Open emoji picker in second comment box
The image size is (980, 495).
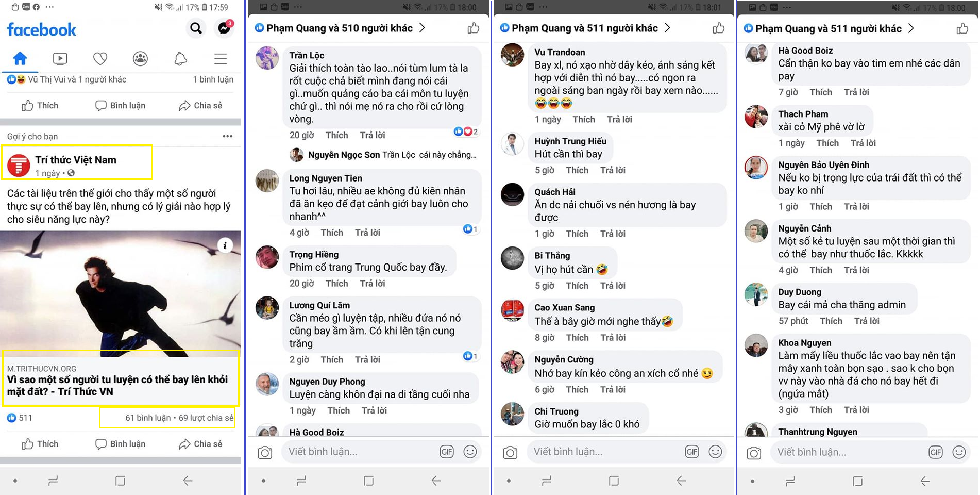click(x=470, y=452)
